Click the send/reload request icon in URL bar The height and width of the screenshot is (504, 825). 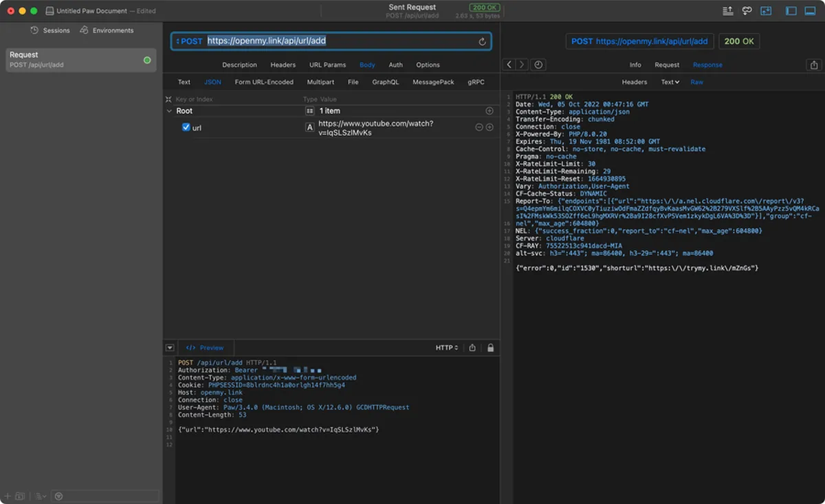482,42
